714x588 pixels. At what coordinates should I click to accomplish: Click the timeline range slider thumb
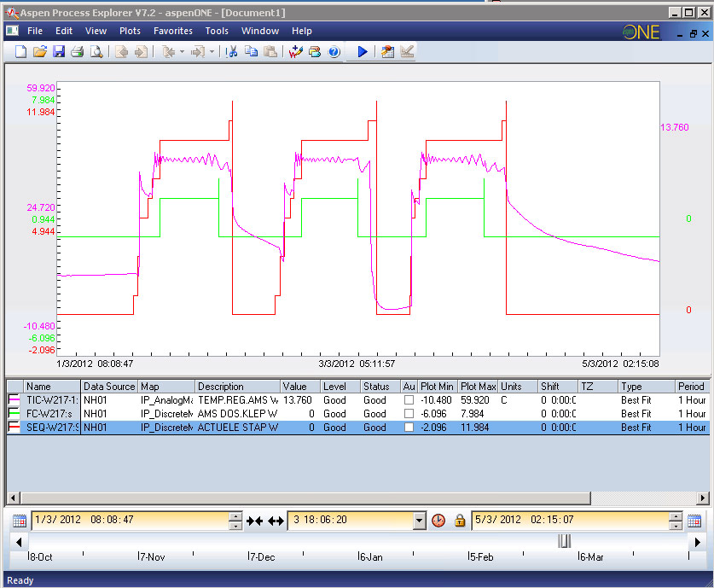click(564, 541)
